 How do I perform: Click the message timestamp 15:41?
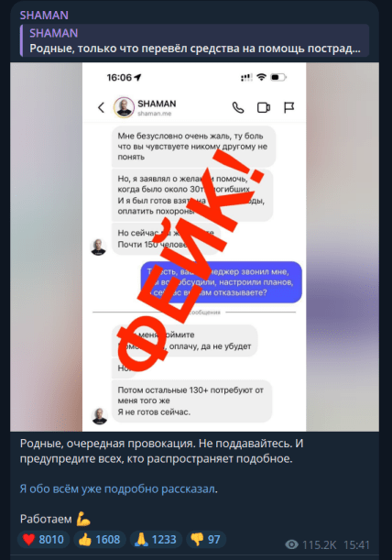coord(356,544)
